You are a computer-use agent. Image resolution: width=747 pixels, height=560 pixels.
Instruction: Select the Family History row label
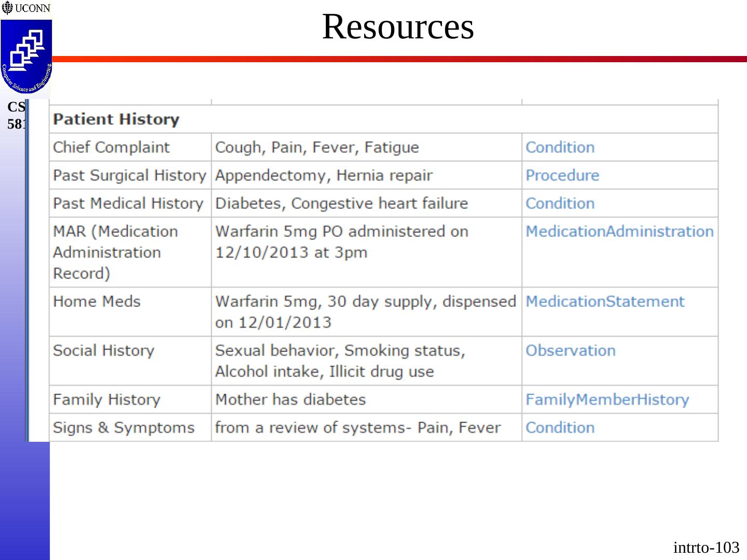(x=106, y=399)
